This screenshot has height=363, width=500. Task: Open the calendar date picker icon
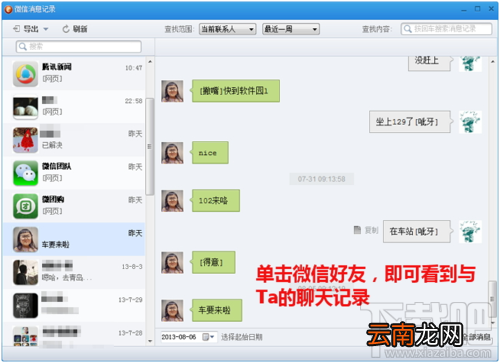pyautogui.click(x=208, y=337)
